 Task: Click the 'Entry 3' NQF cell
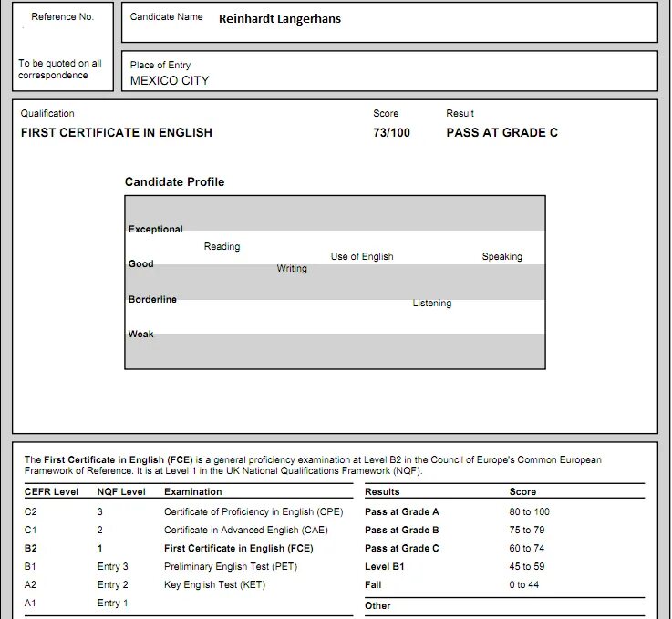(x=113, y=566)
